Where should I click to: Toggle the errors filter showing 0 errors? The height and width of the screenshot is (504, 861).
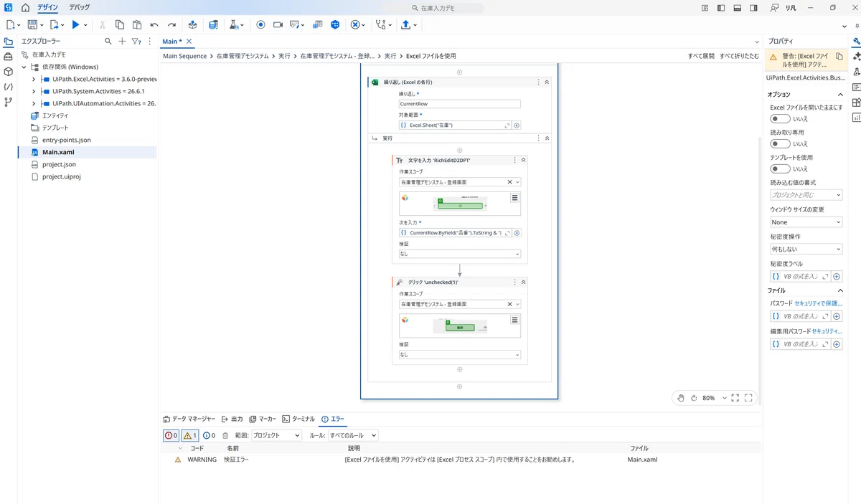171,435
